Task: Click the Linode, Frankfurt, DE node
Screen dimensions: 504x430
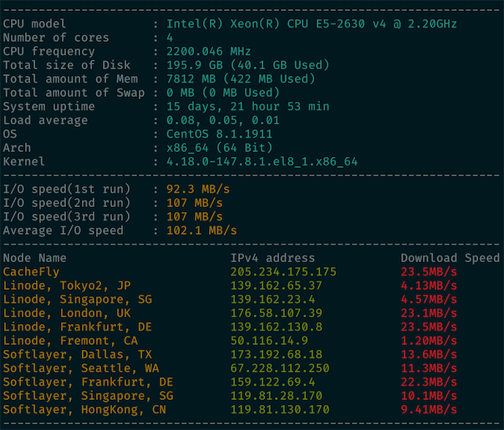Action: click(x=78, y=327)
